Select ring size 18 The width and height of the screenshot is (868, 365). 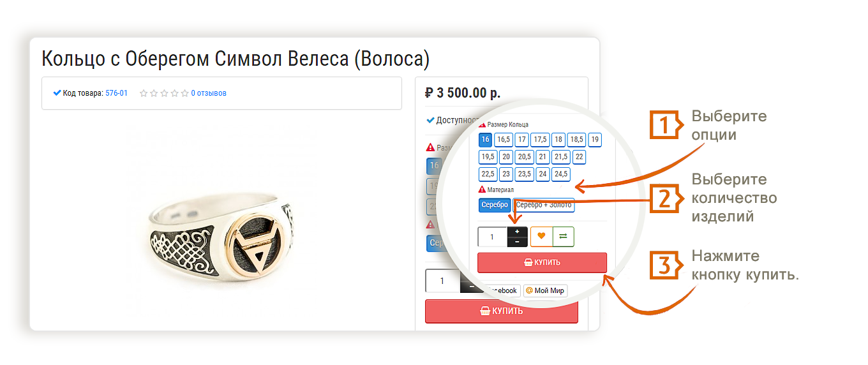[558, 140]
